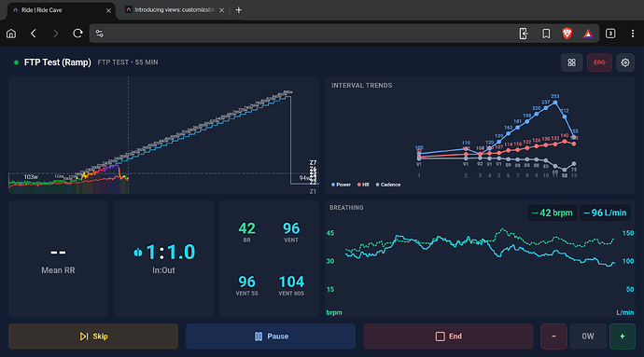This screenshot has height=357, width=644.
Task: Toggle Power series in legend
Action: [341, 185]
